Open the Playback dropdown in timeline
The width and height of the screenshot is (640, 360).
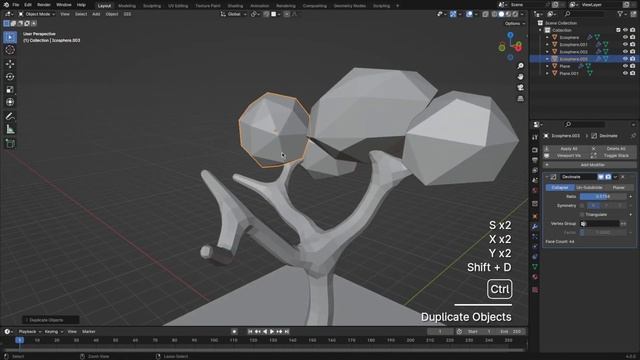[30, 332]
